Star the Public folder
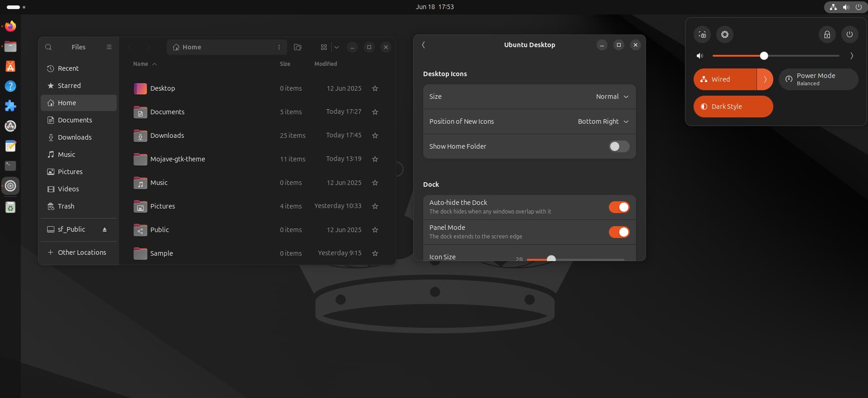Screen dimensions: 868x398 [375, 230]
